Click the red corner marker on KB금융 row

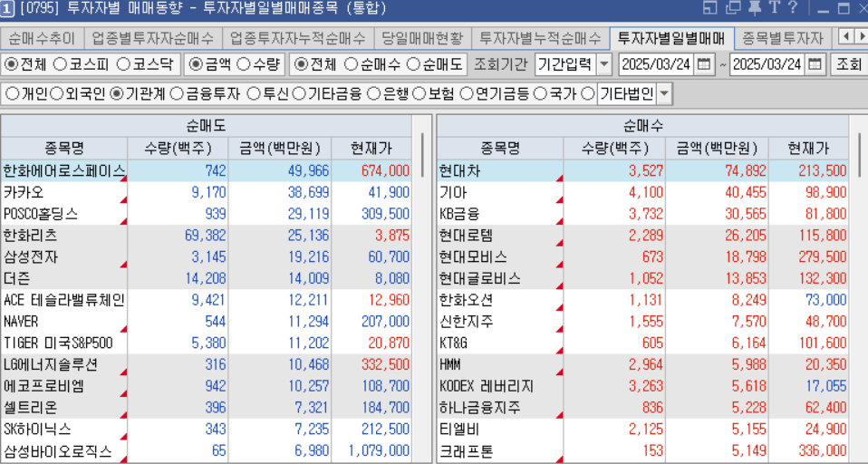tap(560, 221)
